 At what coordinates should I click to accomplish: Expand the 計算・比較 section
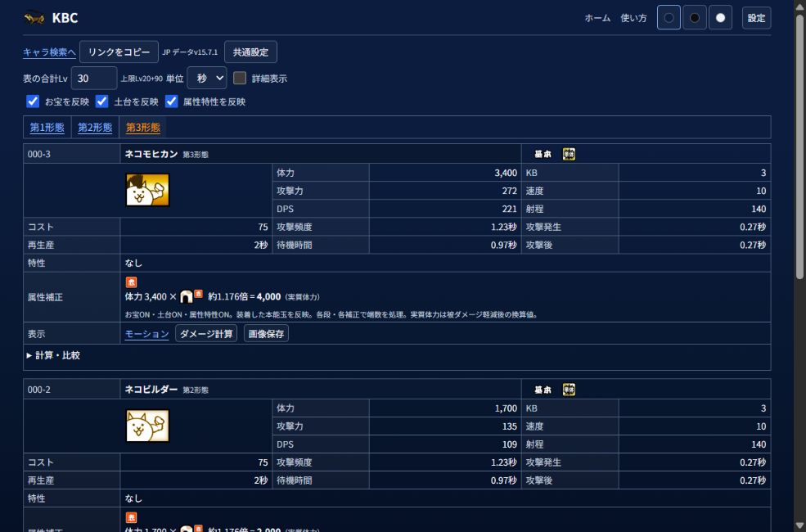point(53,355)
